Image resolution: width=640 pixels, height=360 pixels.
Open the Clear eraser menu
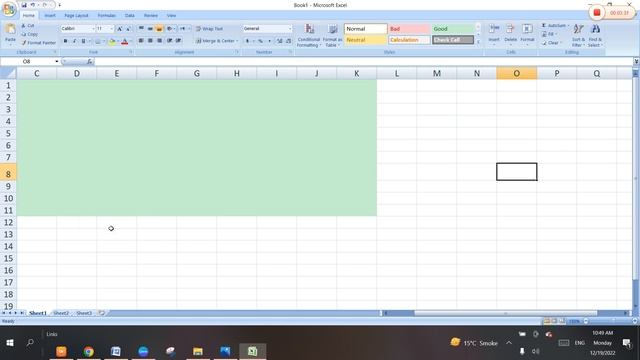tap(552, 42)
